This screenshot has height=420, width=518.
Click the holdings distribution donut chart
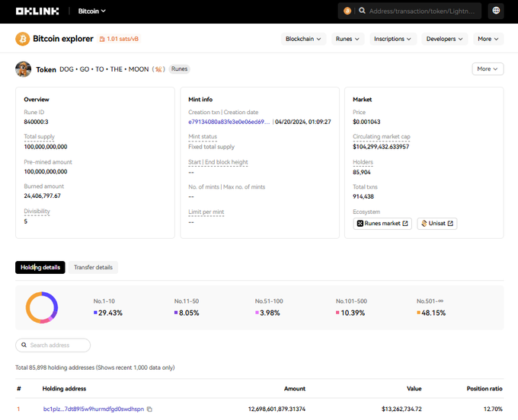42,307
